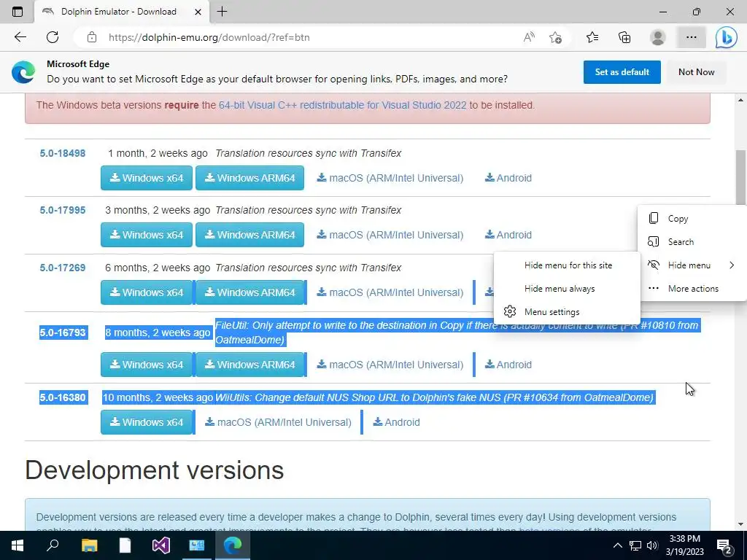This screenshot has height=560, width=747.
Task: Show hidden system tray icons
Action: click(617, 545)
